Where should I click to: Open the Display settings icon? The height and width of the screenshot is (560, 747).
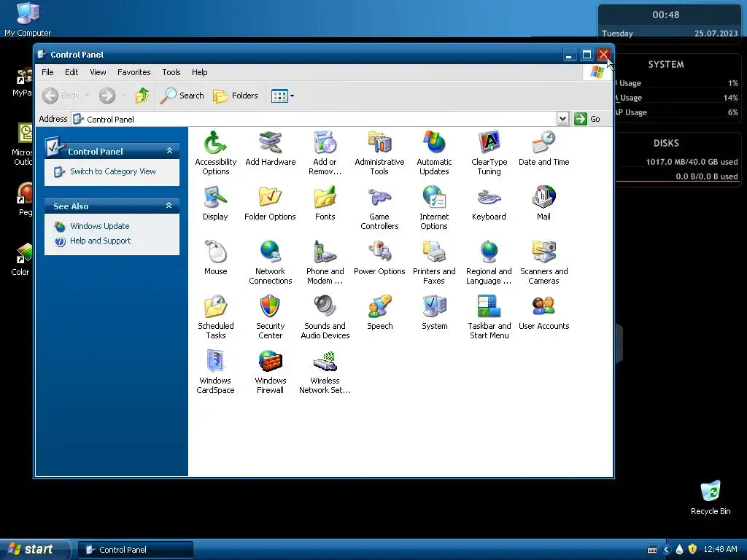click(x=215, y=197)
